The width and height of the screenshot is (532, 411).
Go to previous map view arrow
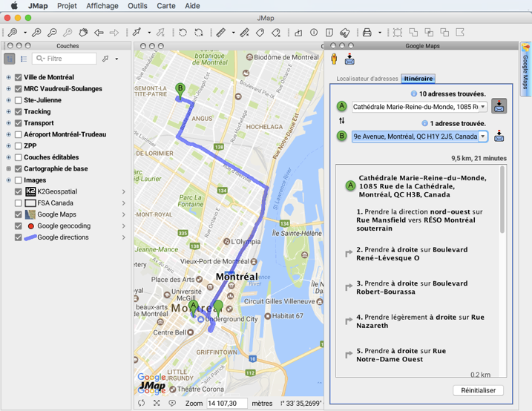click(x=99, y=33)
